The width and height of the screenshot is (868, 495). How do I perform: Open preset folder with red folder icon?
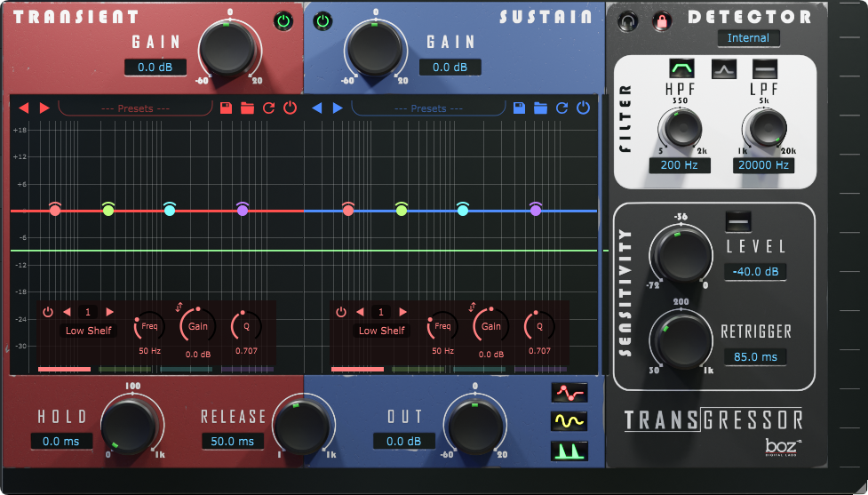[248, 108]
